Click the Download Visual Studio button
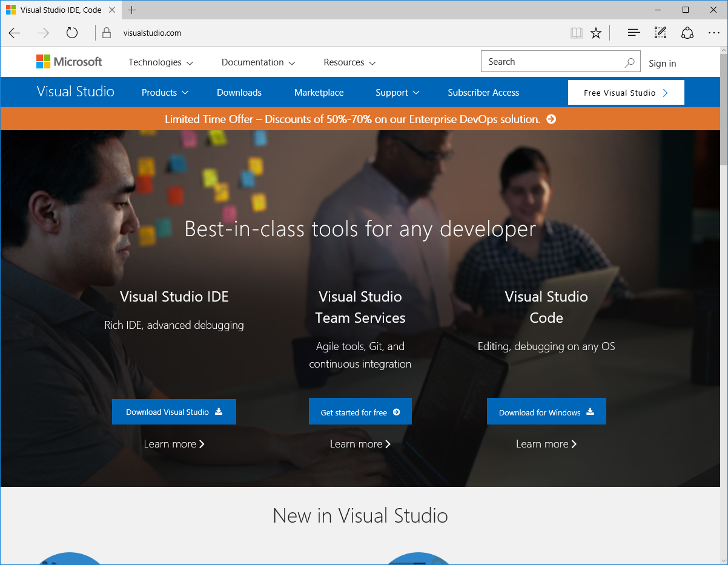728x565 pixels. [174, 412]
